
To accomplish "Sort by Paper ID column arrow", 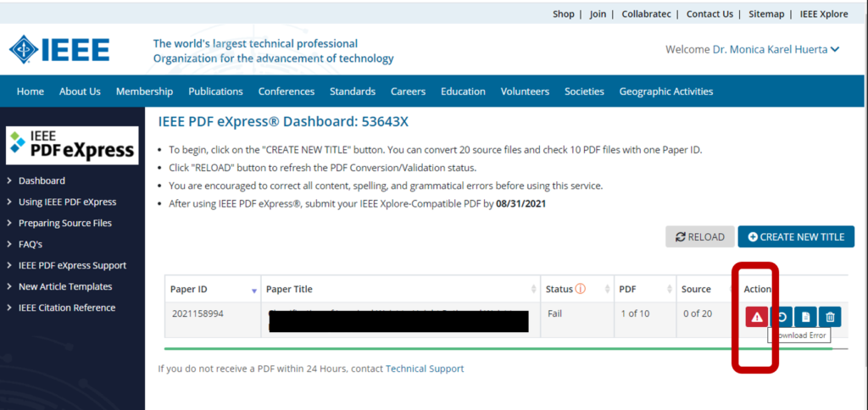I will pos(254,290).
